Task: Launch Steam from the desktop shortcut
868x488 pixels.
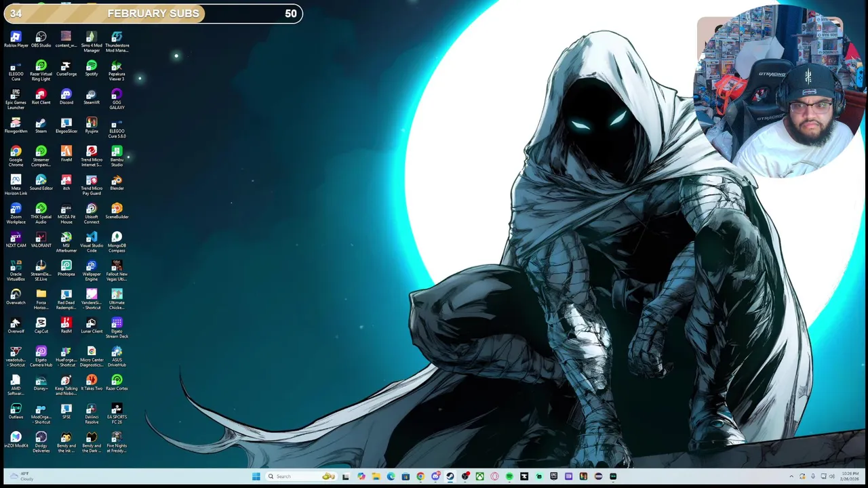Action: click(x=41, y=125)
